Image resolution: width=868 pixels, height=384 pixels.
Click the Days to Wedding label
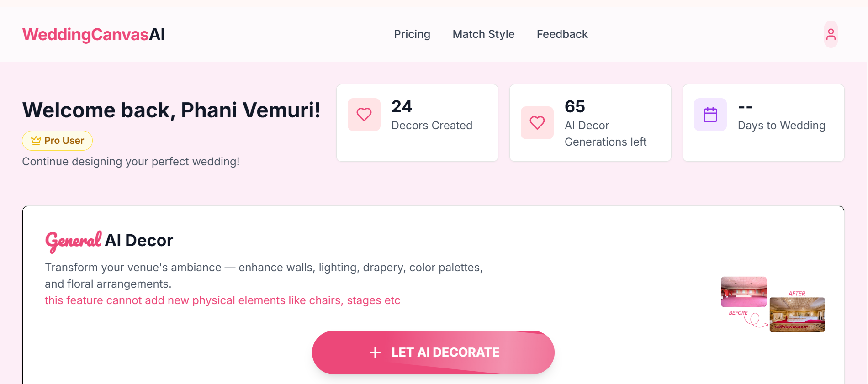pyautogui.click(x=781, y=126)
